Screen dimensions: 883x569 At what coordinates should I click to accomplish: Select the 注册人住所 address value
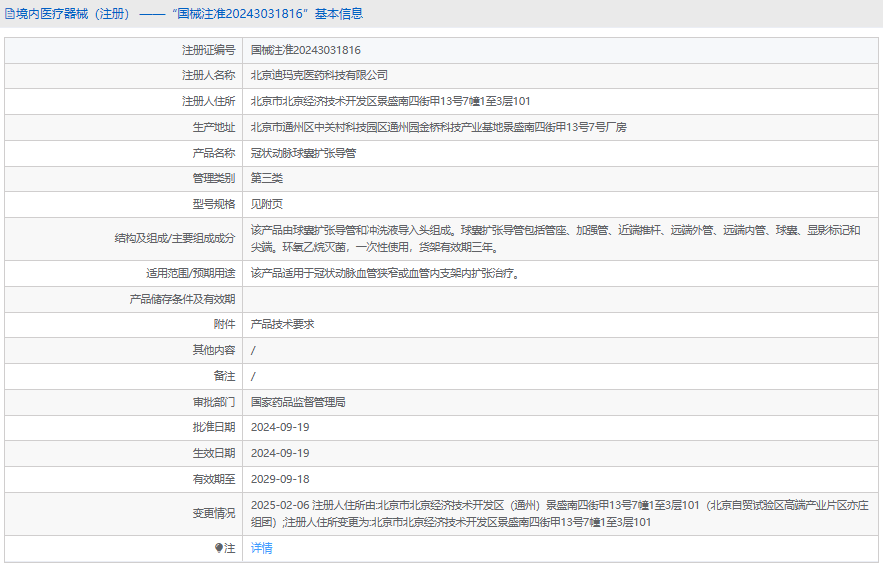tap(390, 101)
